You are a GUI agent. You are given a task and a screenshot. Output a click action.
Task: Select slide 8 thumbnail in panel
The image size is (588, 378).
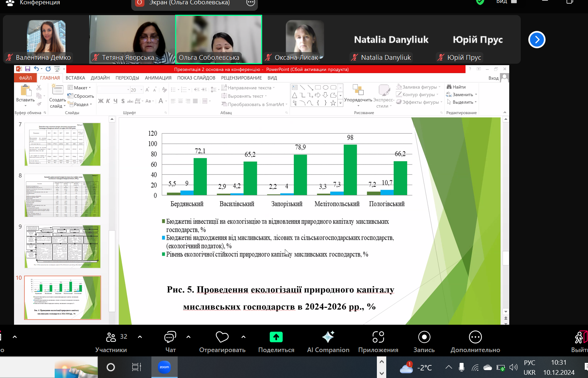pyautogui.click(x=63, y=195)
